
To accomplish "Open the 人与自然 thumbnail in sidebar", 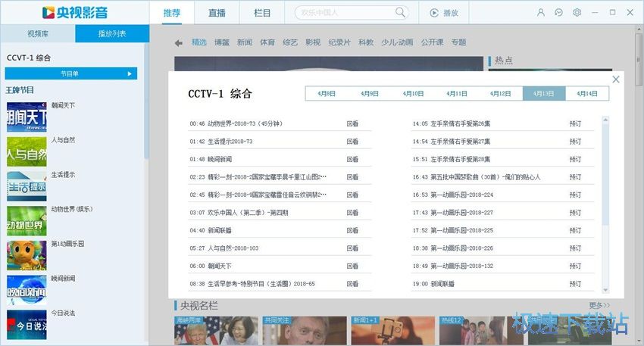I will [x=27, y=151].
